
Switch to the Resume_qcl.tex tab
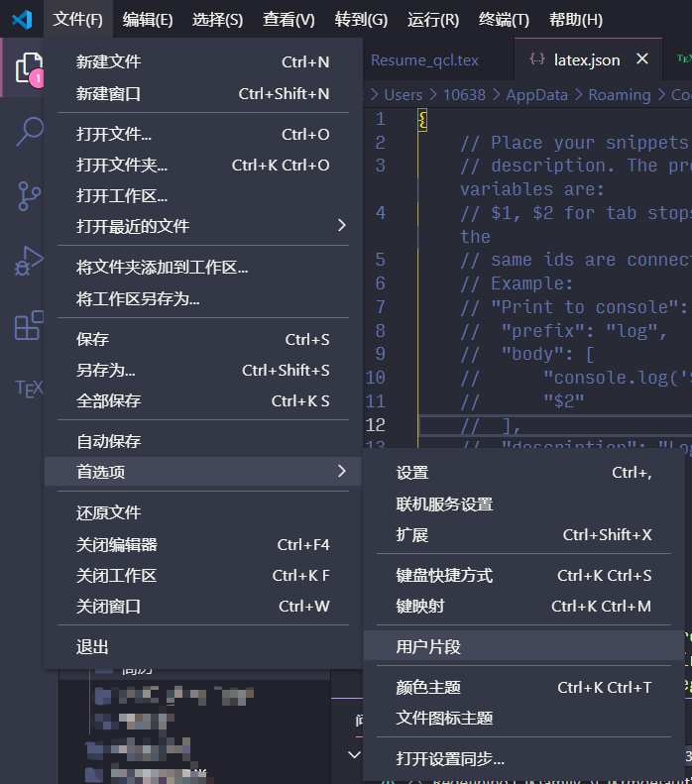click(424, 60)
